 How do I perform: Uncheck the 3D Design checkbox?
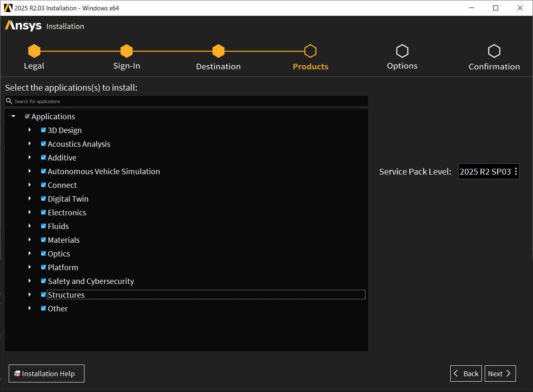tap(43, 130)
